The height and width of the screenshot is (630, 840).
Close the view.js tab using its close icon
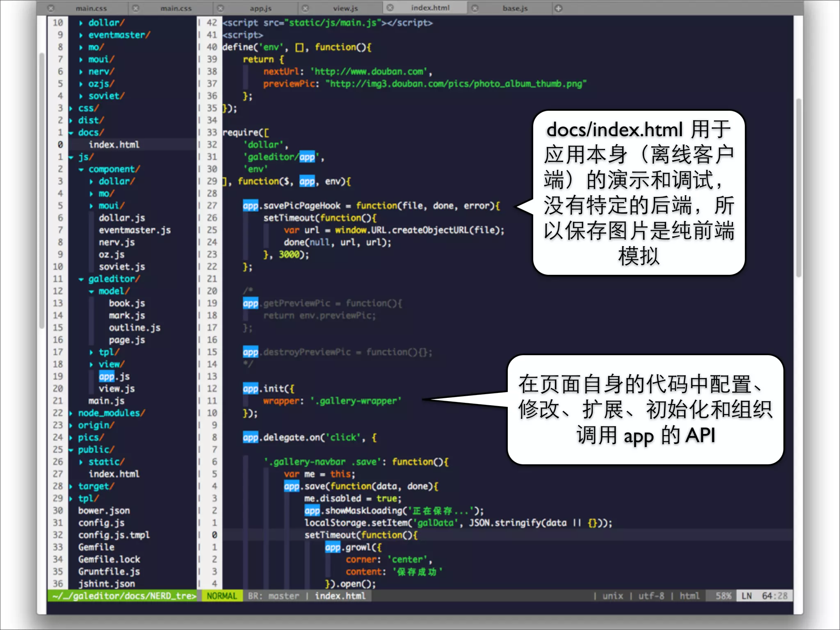tap(305, 8)
